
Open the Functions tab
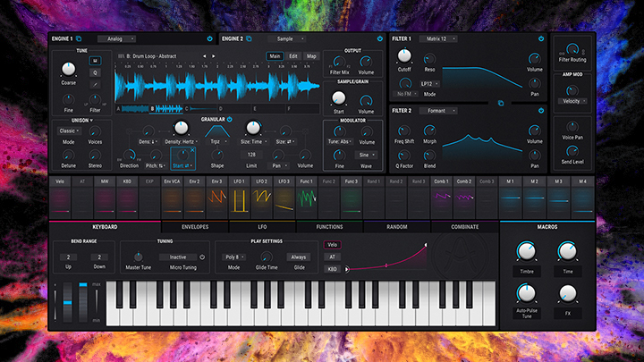(330, 227)
